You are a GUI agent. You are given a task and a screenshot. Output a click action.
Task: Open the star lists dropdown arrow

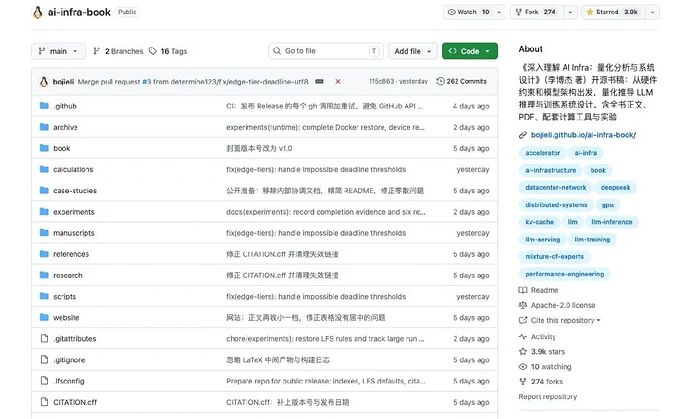(x=653, y=12)
